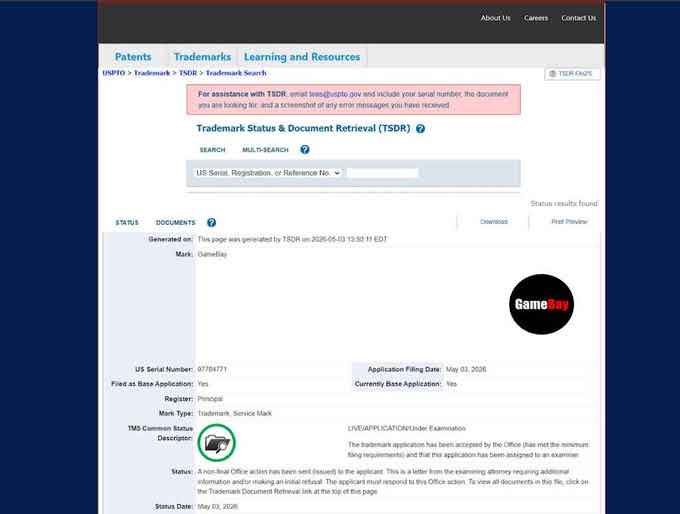Follow the TSDR breadcrumb link
680x514 pixels.
click(188, 73)
